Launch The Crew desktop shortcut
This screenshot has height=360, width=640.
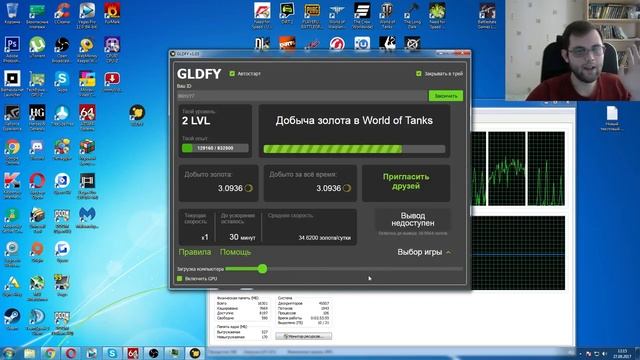362,16
